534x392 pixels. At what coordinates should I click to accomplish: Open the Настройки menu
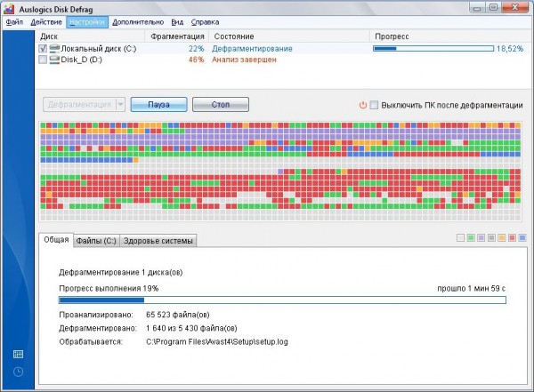point(87,22)
